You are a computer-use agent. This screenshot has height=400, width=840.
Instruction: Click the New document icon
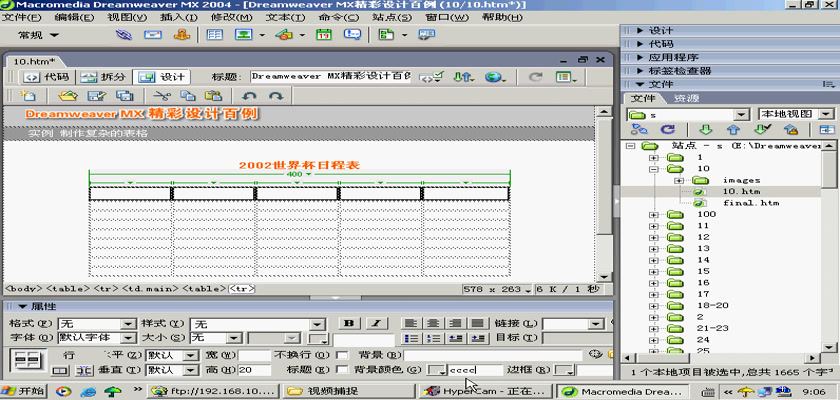point(27,96)
